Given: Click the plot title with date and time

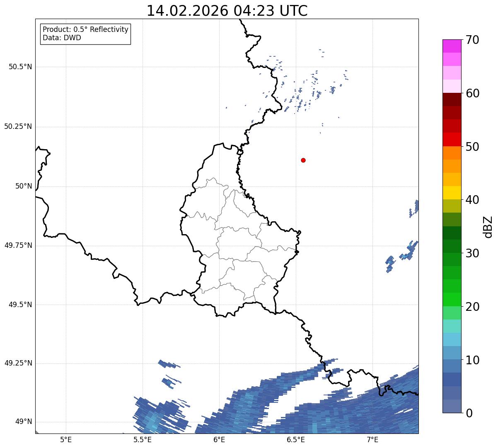Looking at the screenshot, I should 227,11.
